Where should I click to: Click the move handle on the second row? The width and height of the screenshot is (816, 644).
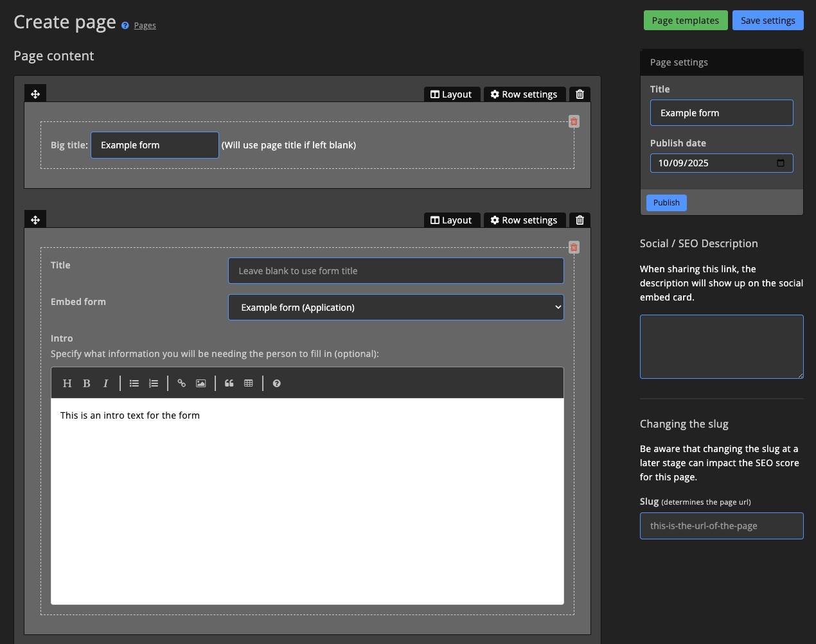35,219
